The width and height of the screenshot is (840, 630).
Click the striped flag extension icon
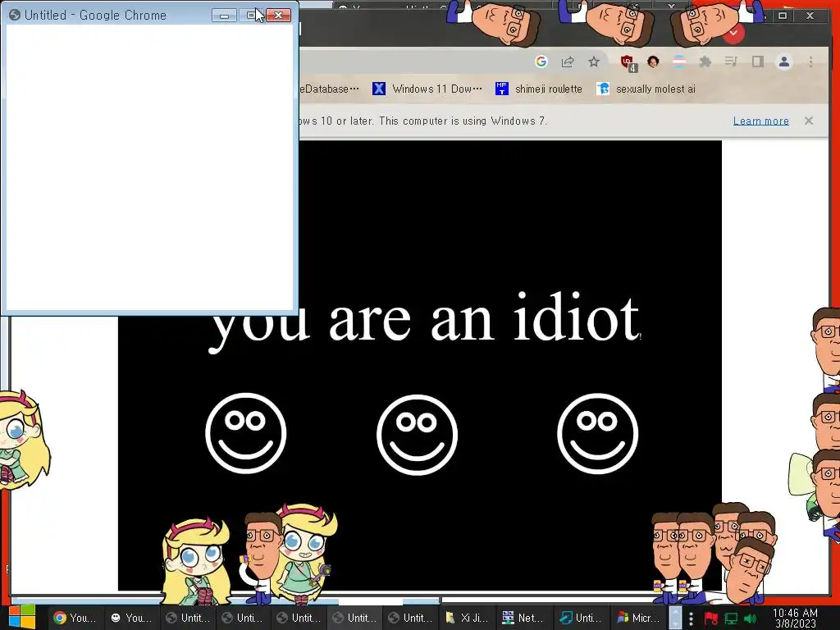coord(679,62)
